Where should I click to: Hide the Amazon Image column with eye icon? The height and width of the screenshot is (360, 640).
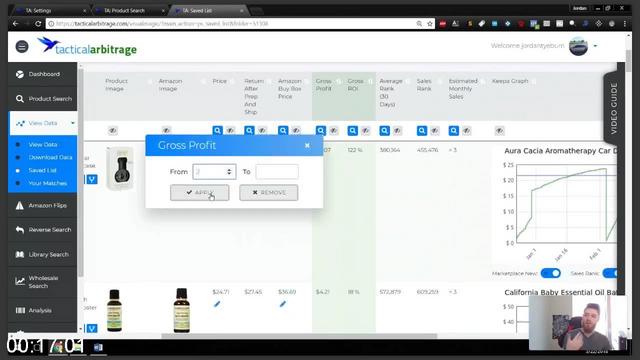click(x=166, y=130)
